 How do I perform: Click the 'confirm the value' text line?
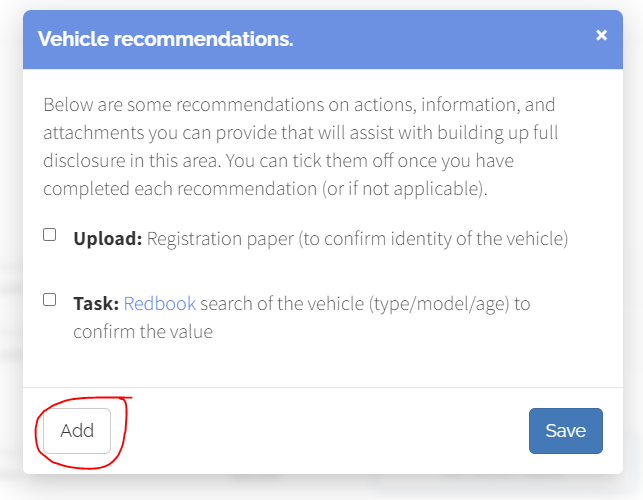pyautogui.click(x=143, y=332)
